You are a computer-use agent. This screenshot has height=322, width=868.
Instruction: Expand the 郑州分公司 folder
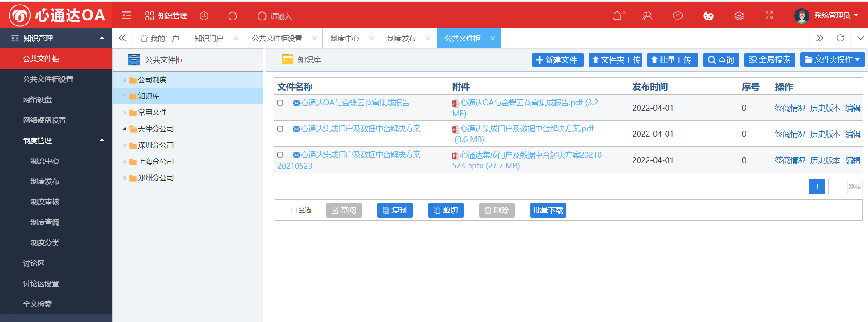tap(125, 178)
